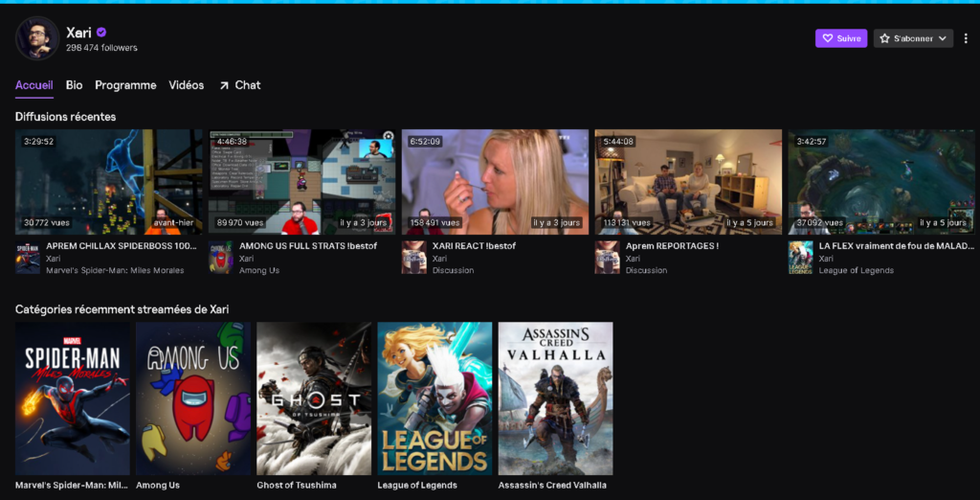Open the Programme tab

click(125, 85)
